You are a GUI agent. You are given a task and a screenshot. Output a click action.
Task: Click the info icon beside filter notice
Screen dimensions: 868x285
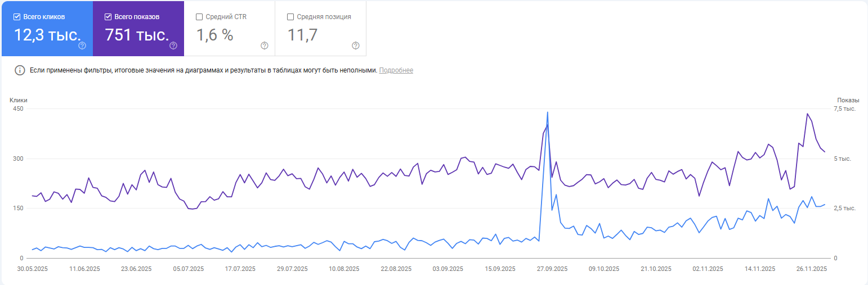tap(20, 70)
